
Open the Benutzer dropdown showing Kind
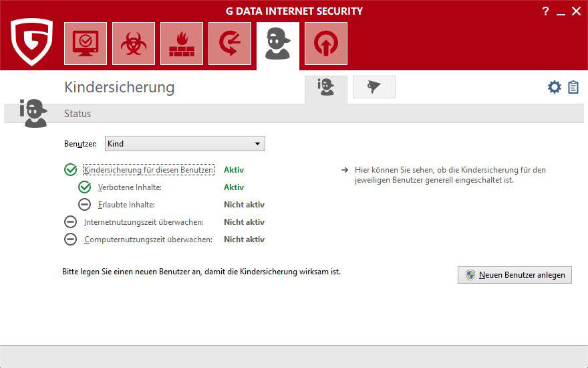pyautogui.click(x=184, y=144)
